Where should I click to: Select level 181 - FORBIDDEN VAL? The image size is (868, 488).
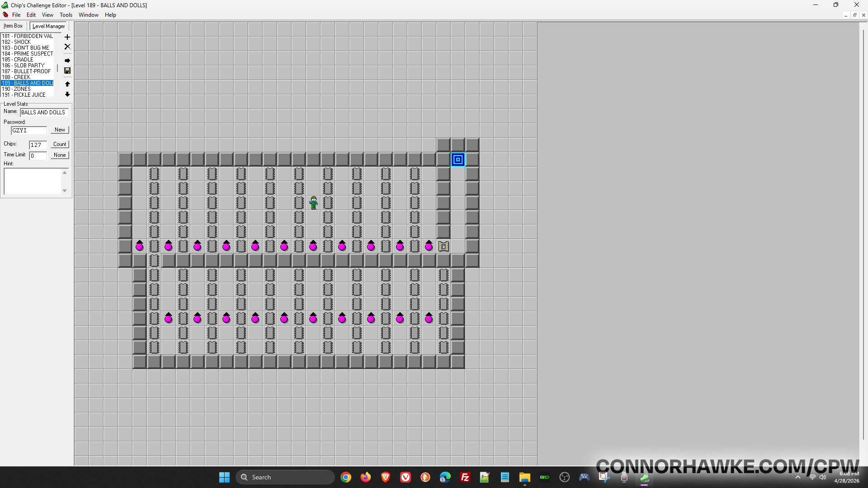pyautogui.click(x=27, y=36)
